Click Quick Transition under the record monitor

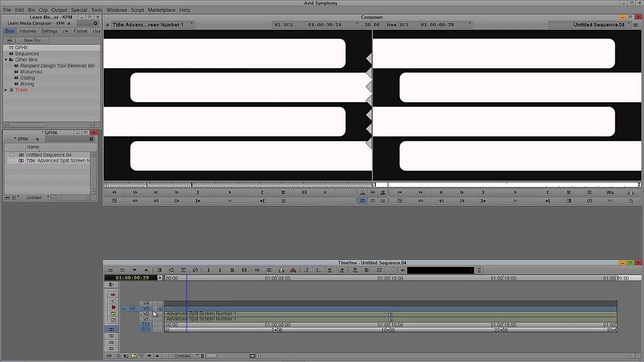pyautogui.click(x=569, y=201)
